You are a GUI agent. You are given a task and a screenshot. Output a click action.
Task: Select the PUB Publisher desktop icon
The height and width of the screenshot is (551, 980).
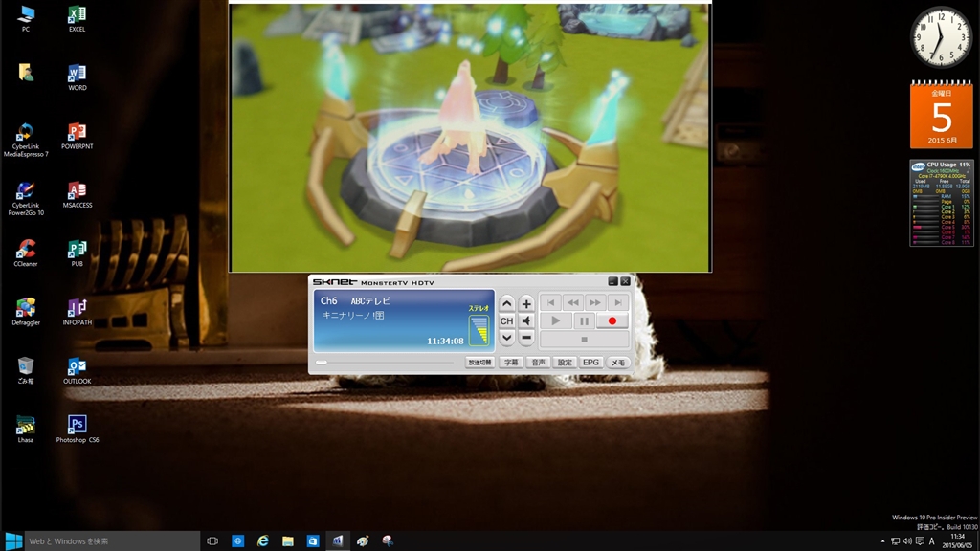coord(77,253)
